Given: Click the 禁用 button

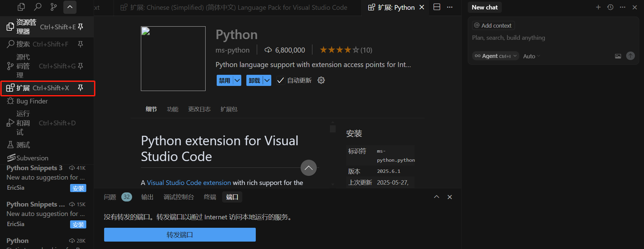Looking at the screenshot, I should [224, 81].
